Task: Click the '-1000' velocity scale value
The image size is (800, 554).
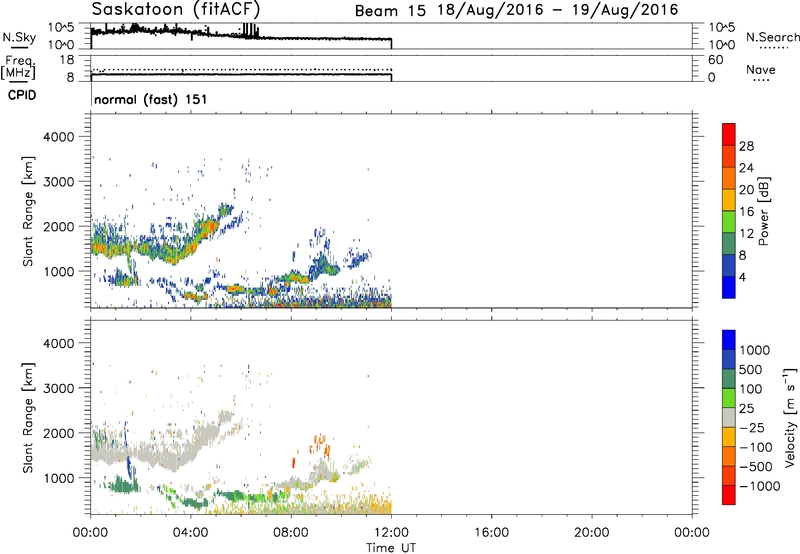Action: (759, 486)
